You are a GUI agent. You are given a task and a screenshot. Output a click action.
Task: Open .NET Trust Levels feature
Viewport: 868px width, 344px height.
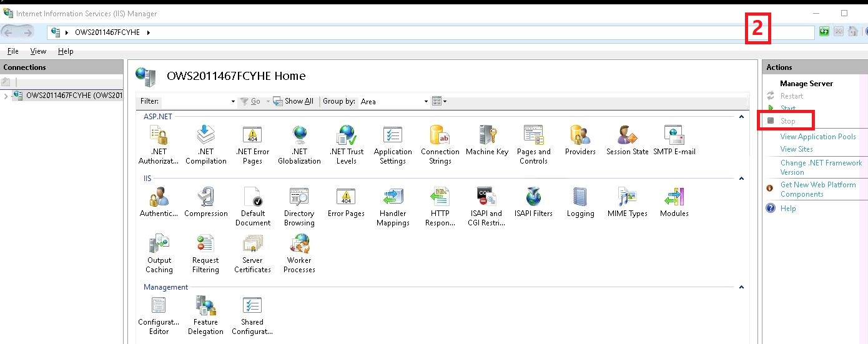click(346, 144)
